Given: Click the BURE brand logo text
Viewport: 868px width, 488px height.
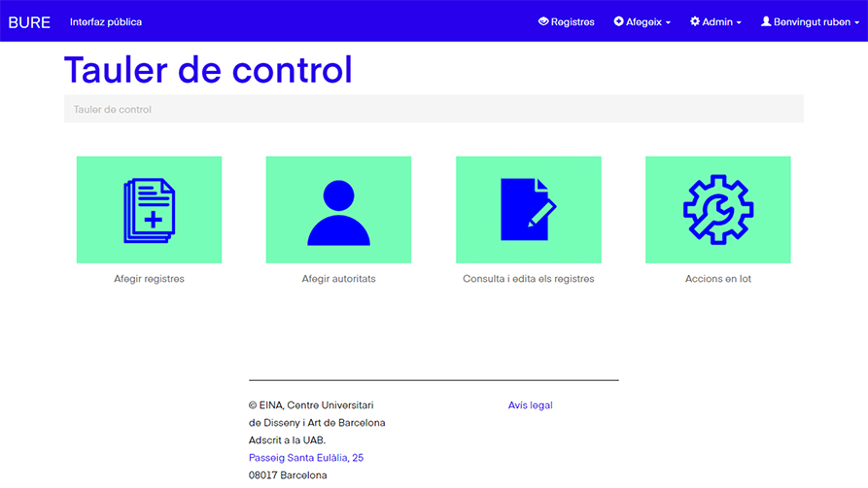Looking at the screenshot, I should tap(29, 21).
